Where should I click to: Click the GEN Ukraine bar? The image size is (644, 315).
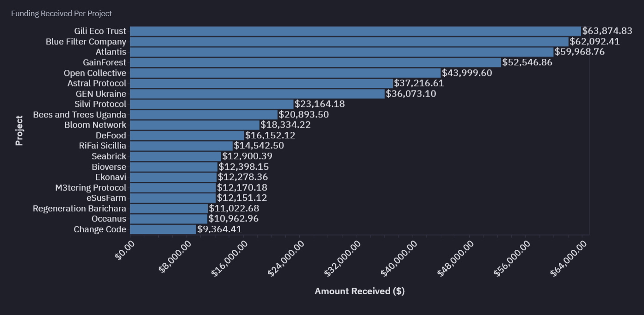[257, 94]
